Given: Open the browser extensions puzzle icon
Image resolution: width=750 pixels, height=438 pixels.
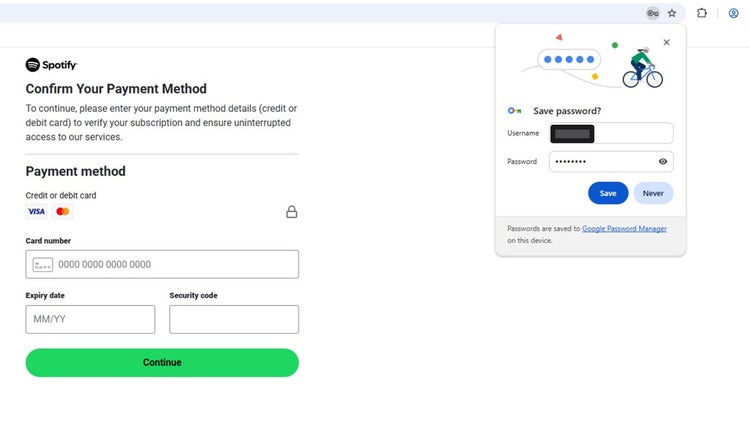Looking at the screenshot, I should click(702, 13).
